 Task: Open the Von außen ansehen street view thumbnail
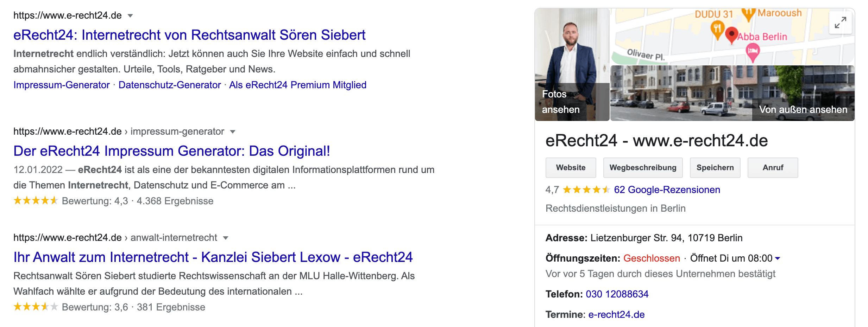(732, 94)
